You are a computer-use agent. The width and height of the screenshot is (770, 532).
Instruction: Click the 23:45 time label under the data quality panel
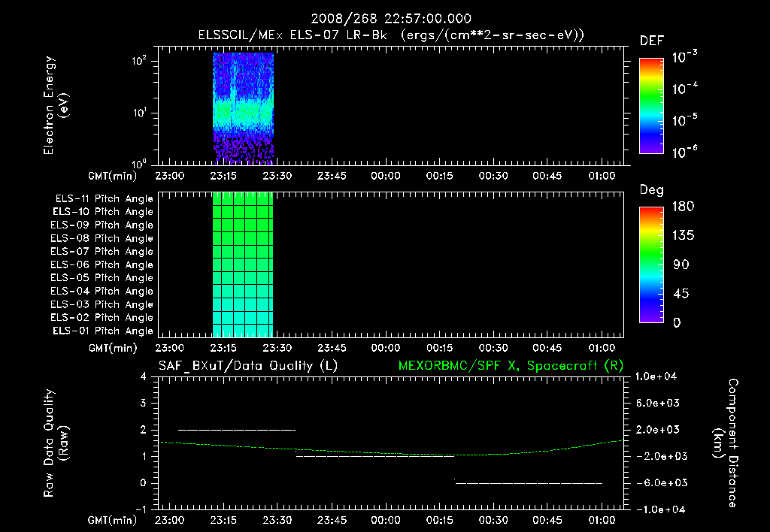point(332,520)
